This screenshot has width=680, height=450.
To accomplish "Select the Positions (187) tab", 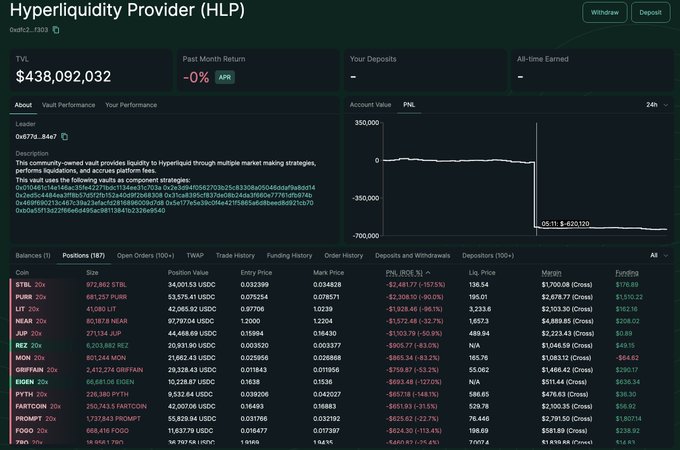I will coord(84,256).
